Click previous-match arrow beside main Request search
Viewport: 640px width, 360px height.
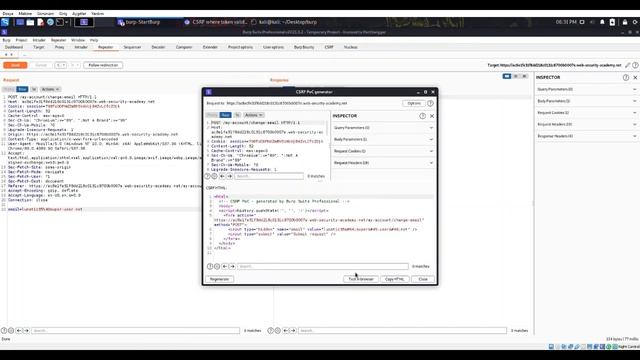[19, 331]
